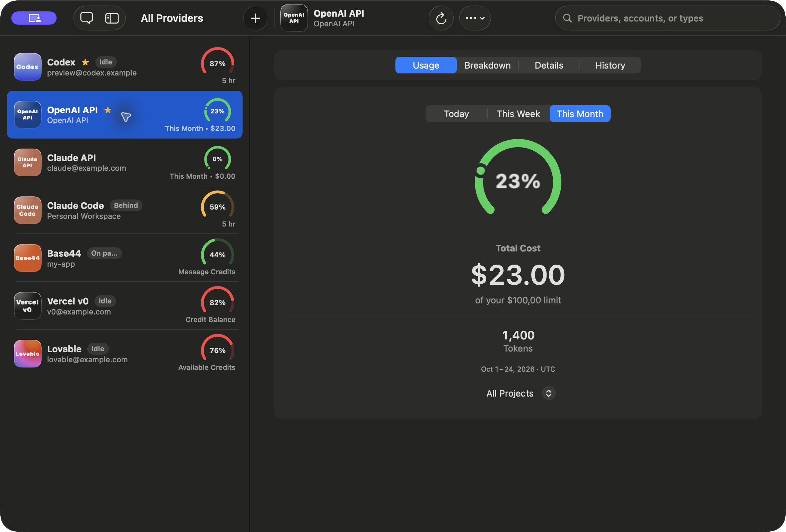Image resolution: width=786 pixels, height=532 pixels.
Task: Click the All Projects up-down chevron
Action: point(549,393)
